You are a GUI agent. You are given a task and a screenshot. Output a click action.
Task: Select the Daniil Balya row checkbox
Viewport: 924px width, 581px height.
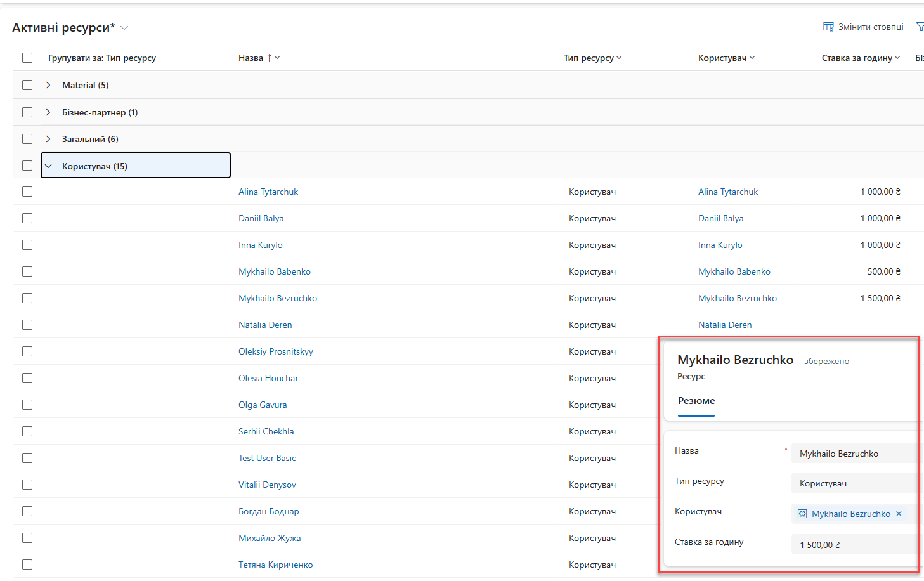tap(27, 218)
